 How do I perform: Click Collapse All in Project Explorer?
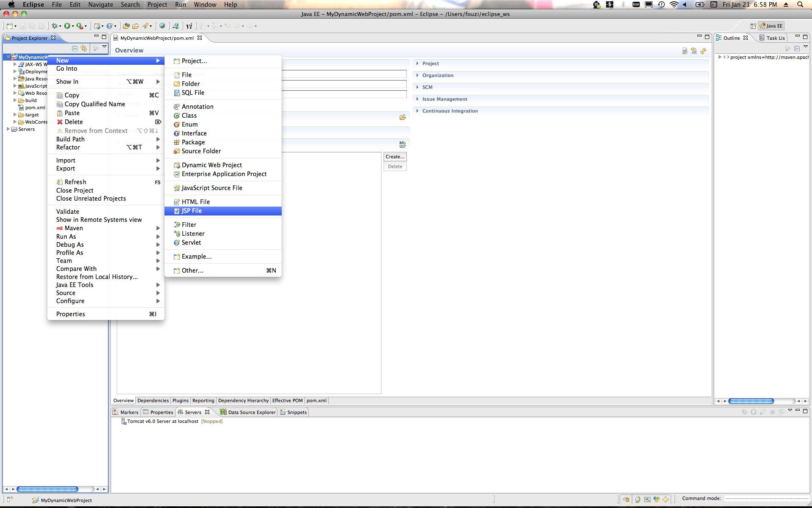pyautogui.click(x=75, y=48)
